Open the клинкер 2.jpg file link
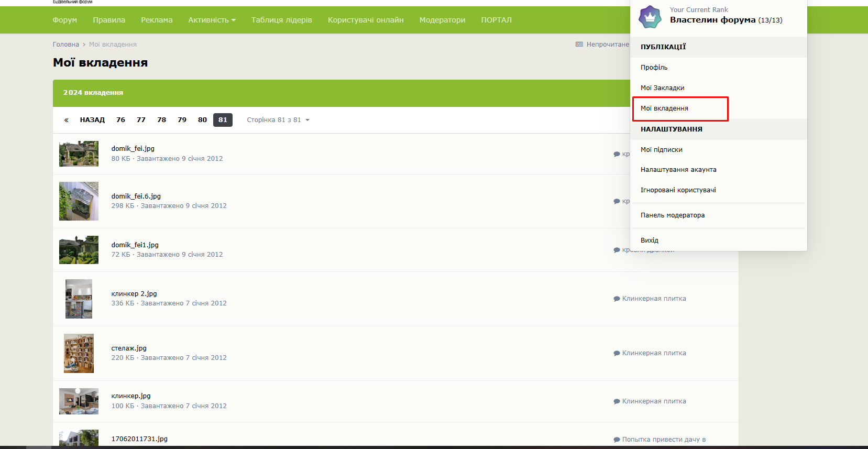Screen dimensions: 868x449 pos(134,294)
